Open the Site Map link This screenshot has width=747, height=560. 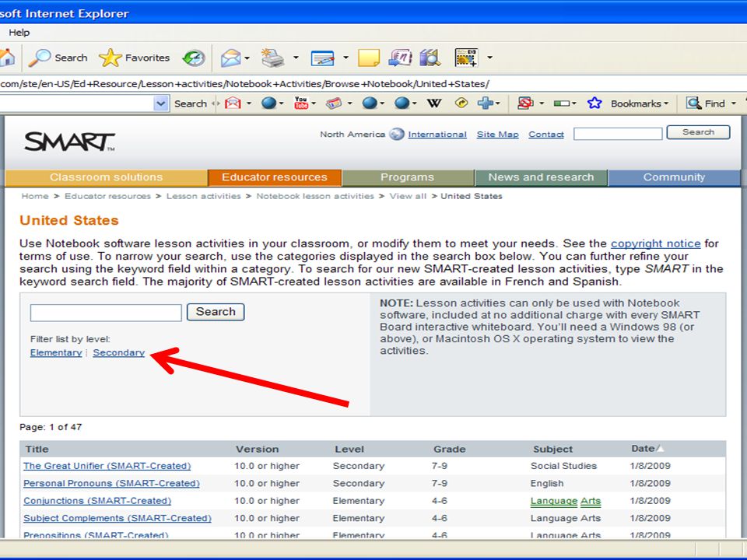tap(497, 135)
